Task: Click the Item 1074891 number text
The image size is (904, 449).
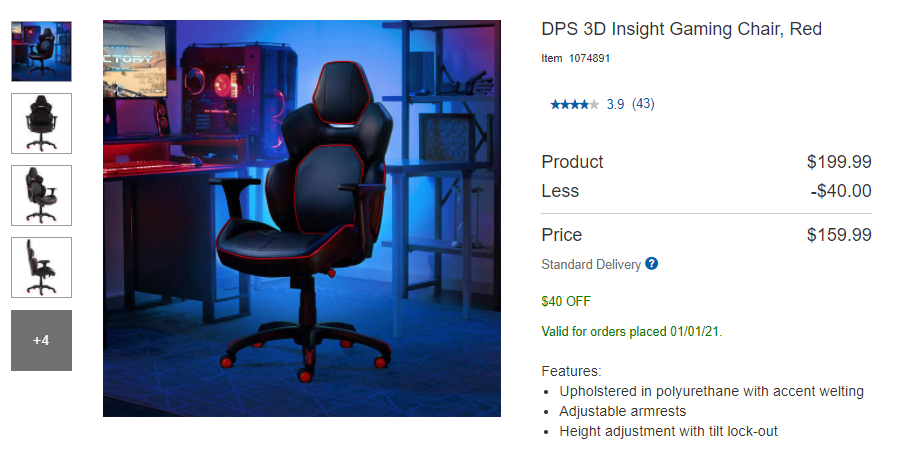Action: (x=575, y=58)
